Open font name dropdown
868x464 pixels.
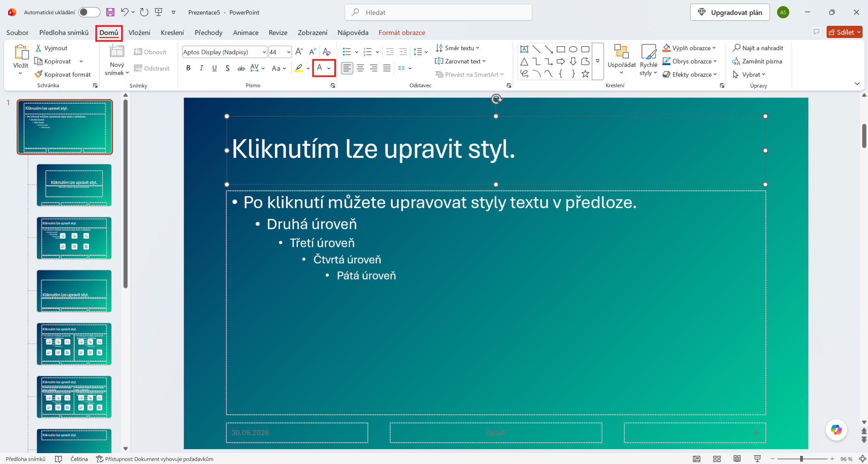[x=264, y=52]
